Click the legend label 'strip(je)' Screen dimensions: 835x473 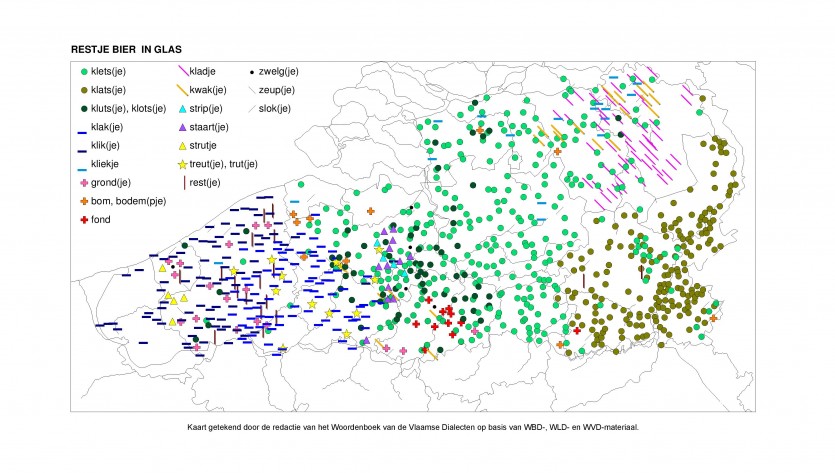pos(206,109)
